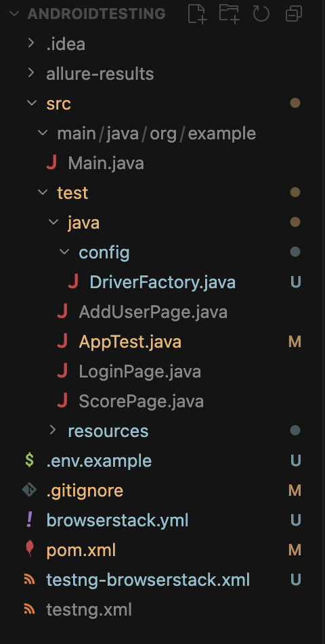Image resolution: width=325 pixels, height=644 pixels.
Task: Click the git icon beside .gitignore
Action: tap(30, 490)
